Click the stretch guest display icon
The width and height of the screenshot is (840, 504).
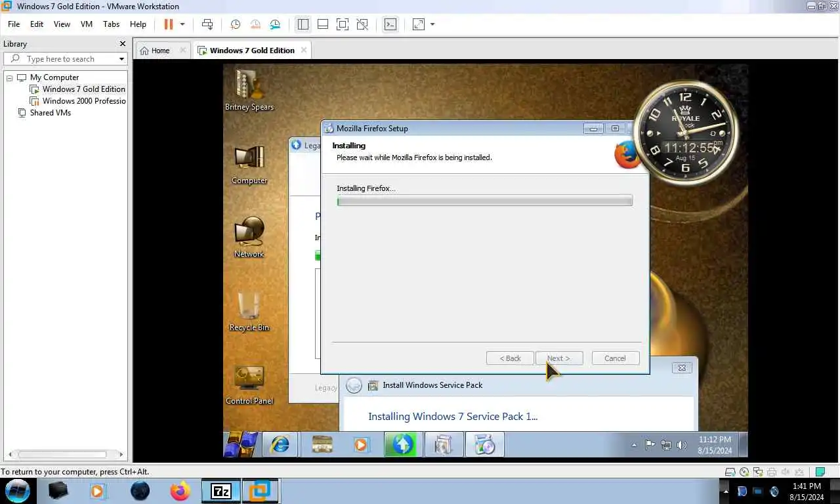pyautogui.click(x=418, y=24)
